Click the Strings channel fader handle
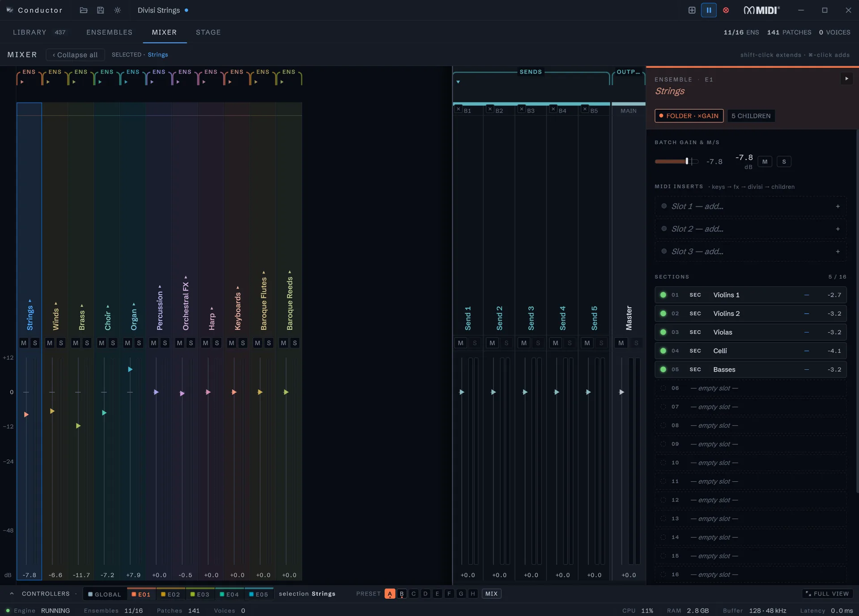This screenshot has height=616, width=859. click(26, 415)
